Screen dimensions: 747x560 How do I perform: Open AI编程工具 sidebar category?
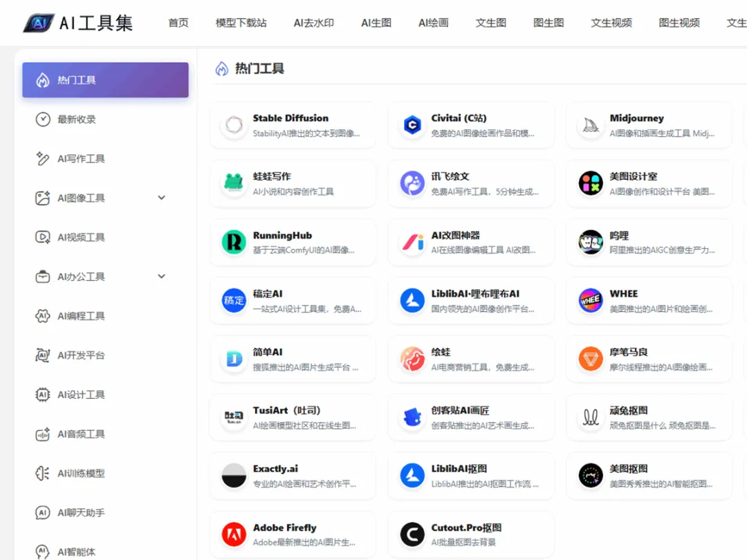pyautogui.click(x=105, y=316)
